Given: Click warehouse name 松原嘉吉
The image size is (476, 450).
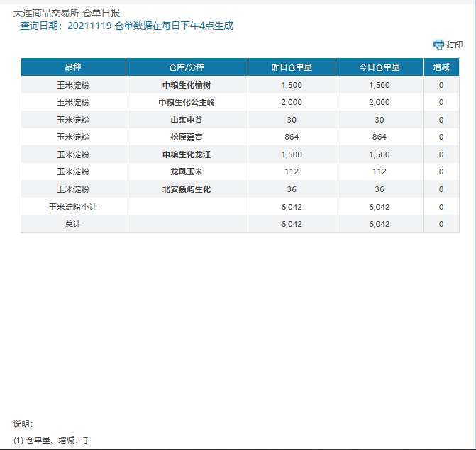Looking at the screenshot, I should click(x=187, y=137).
